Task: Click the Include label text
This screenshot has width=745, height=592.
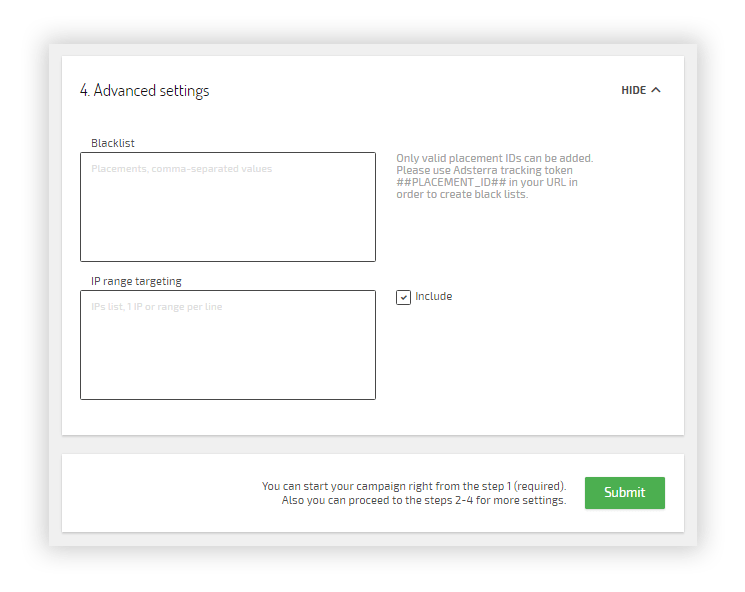Action: pyautogui.click(x=433, y=296)
